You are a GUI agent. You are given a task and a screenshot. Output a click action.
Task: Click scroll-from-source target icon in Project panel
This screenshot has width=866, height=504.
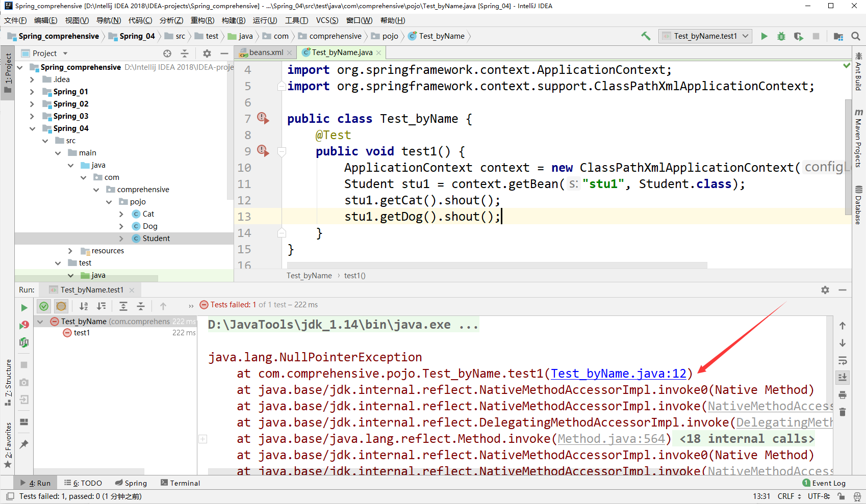pos(167,54)
